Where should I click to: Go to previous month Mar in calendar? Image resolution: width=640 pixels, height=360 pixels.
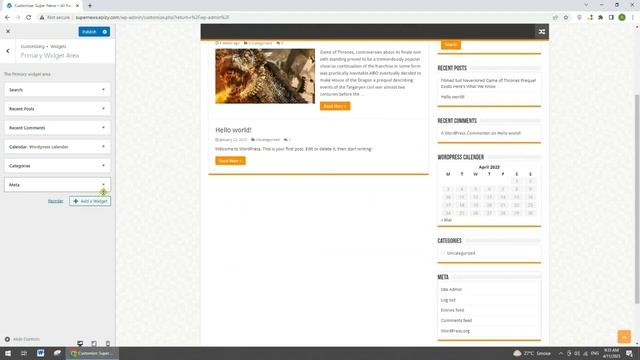446,220
